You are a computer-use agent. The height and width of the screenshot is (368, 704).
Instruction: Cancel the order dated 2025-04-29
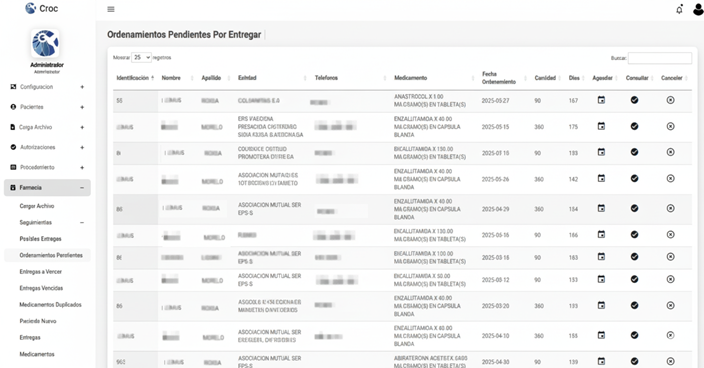point(670,208)
